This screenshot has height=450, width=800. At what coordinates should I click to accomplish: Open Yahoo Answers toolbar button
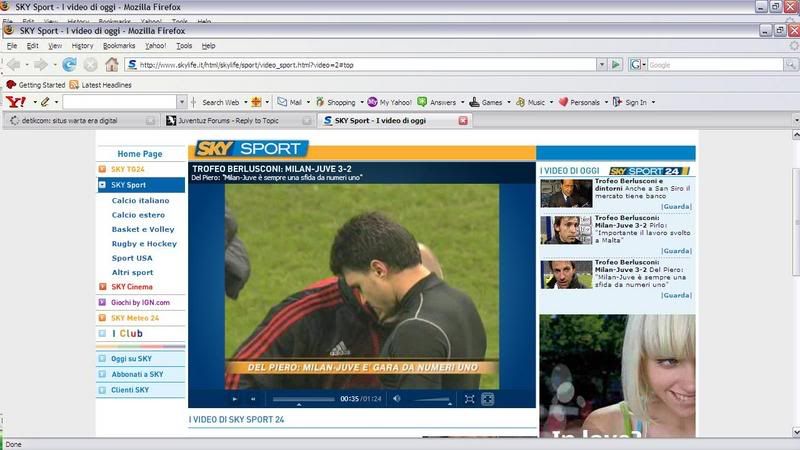[x=437, y=102]
